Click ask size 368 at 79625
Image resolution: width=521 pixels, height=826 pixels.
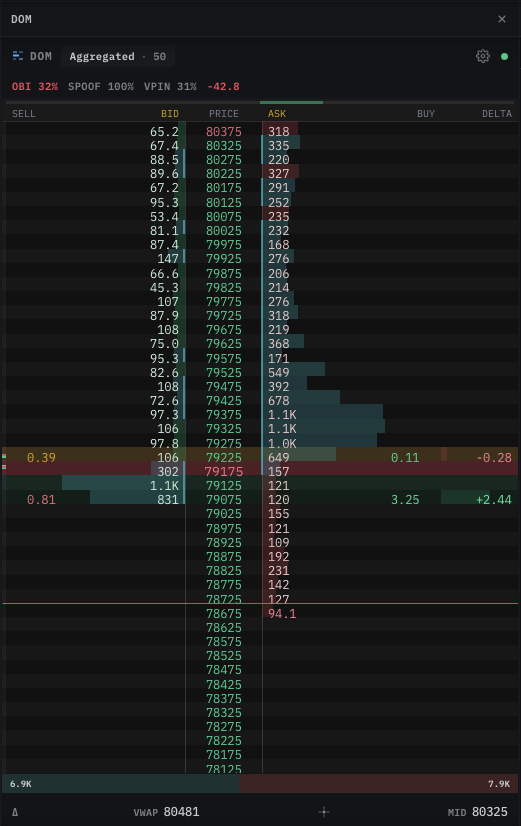(x=279, y=343)
